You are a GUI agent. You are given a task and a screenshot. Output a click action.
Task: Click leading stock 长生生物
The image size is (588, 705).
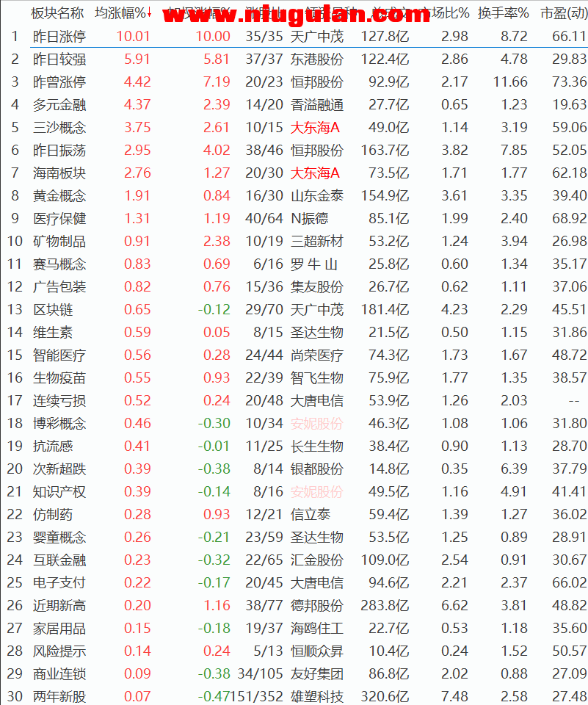(317, 446)
